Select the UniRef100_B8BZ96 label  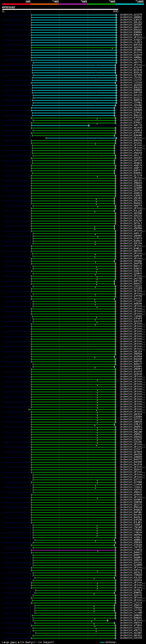131,140
